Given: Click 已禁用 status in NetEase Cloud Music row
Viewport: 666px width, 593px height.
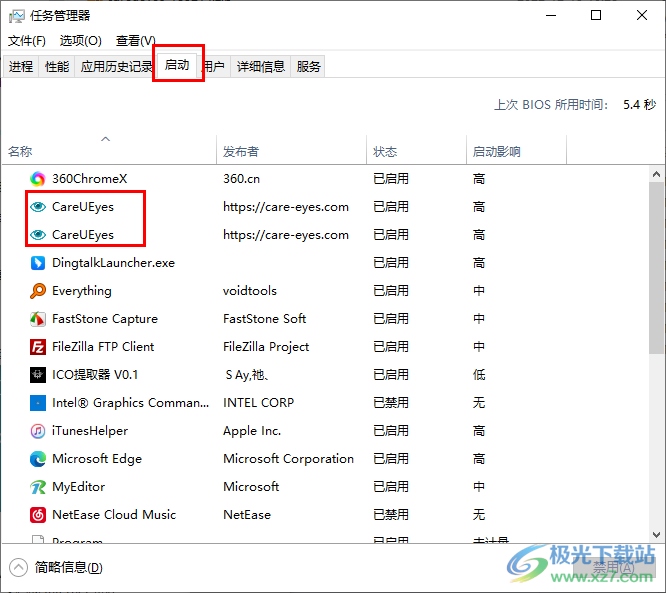Looking at the screenshot, I should coord(391,515).
